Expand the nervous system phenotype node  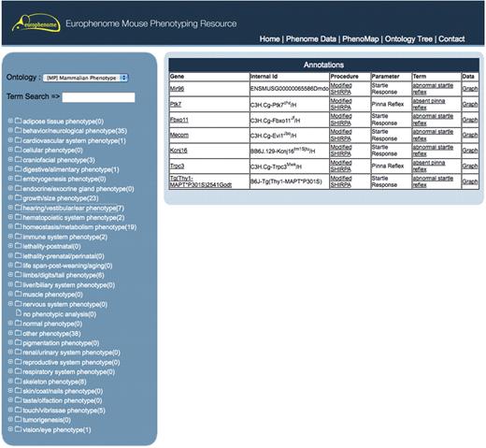click(10, 304)
